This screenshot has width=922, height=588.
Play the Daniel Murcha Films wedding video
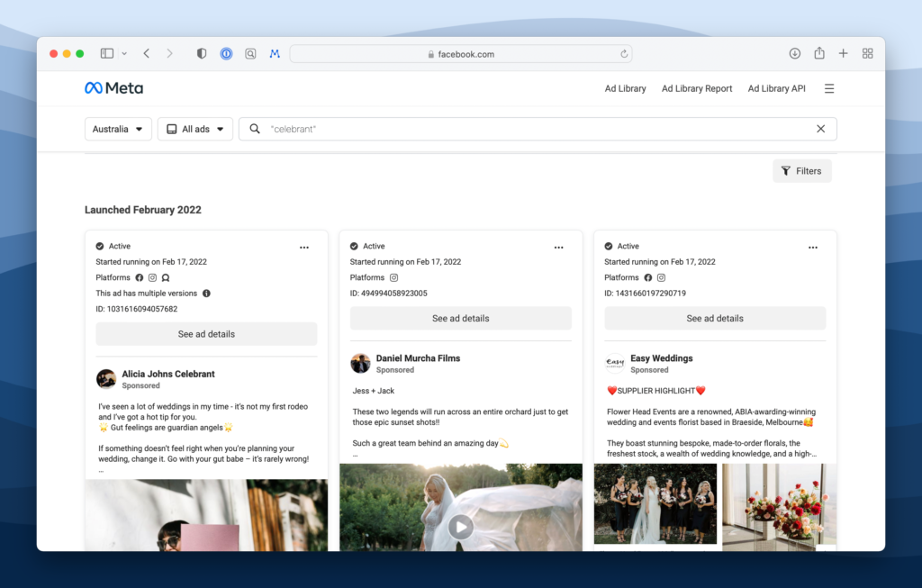tap(461, 527)
